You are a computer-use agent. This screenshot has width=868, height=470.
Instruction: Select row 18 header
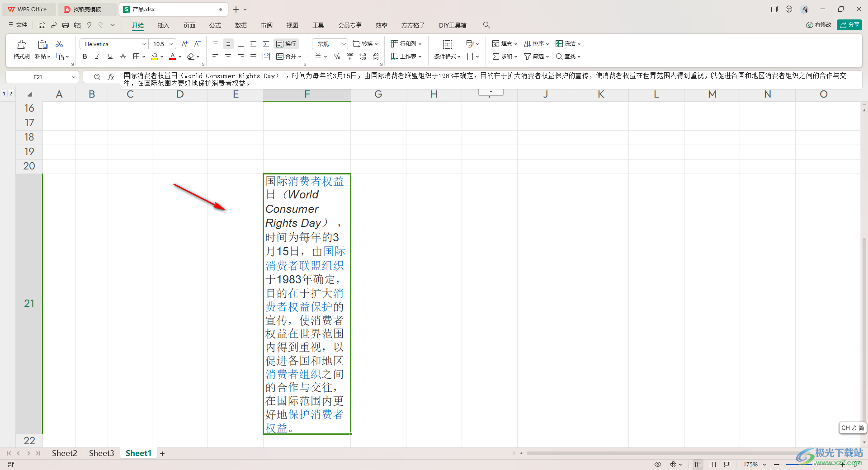click(29, 137)
